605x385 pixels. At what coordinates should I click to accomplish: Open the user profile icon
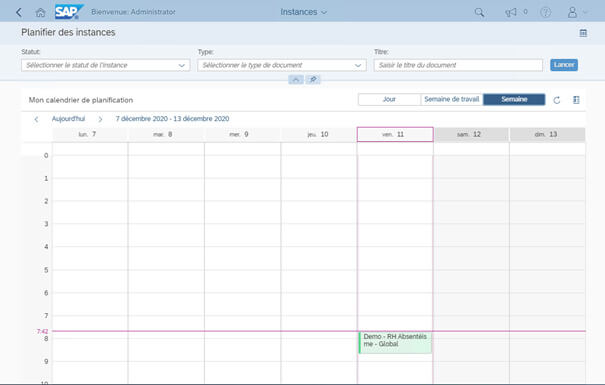click(572, 12)
